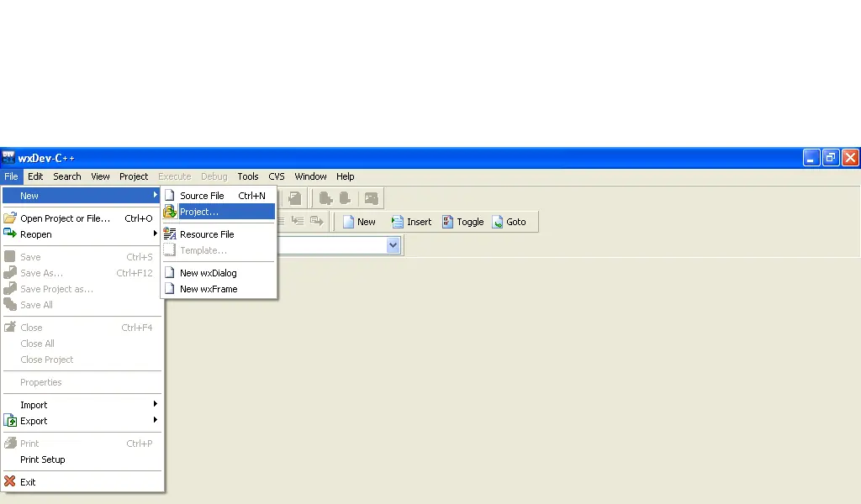
Task: Create a New wxFrame from the submenu
Action: (219, 289)
